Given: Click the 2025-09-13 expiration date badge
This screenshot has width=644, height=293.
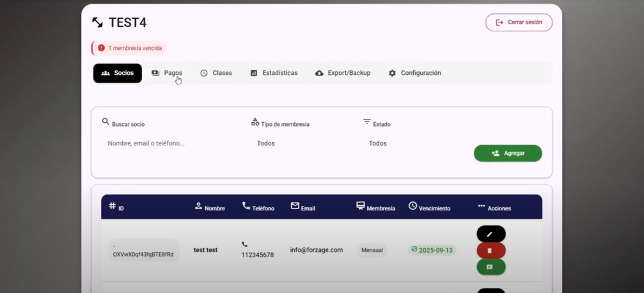Looking at the screenshot, I should (432, 250).
